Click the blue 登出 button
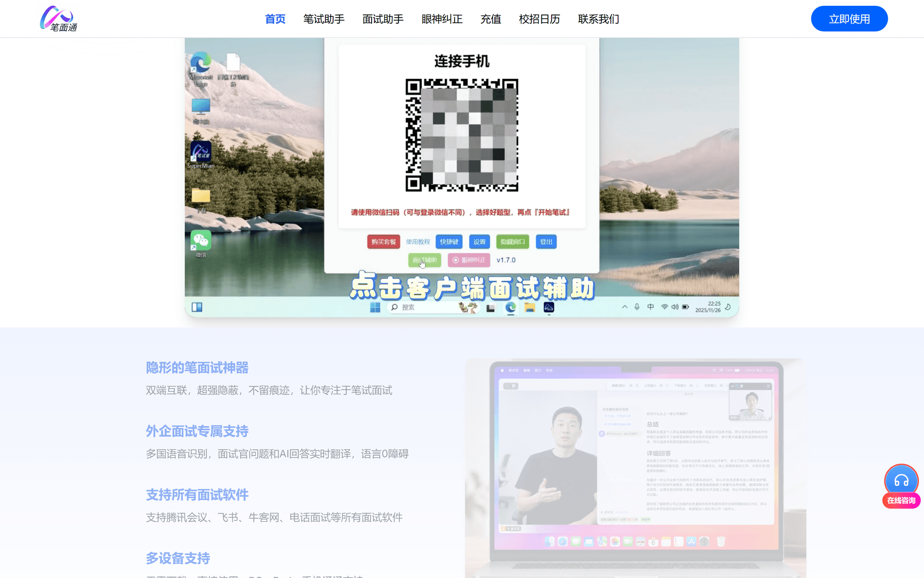 tap(546, 242)
